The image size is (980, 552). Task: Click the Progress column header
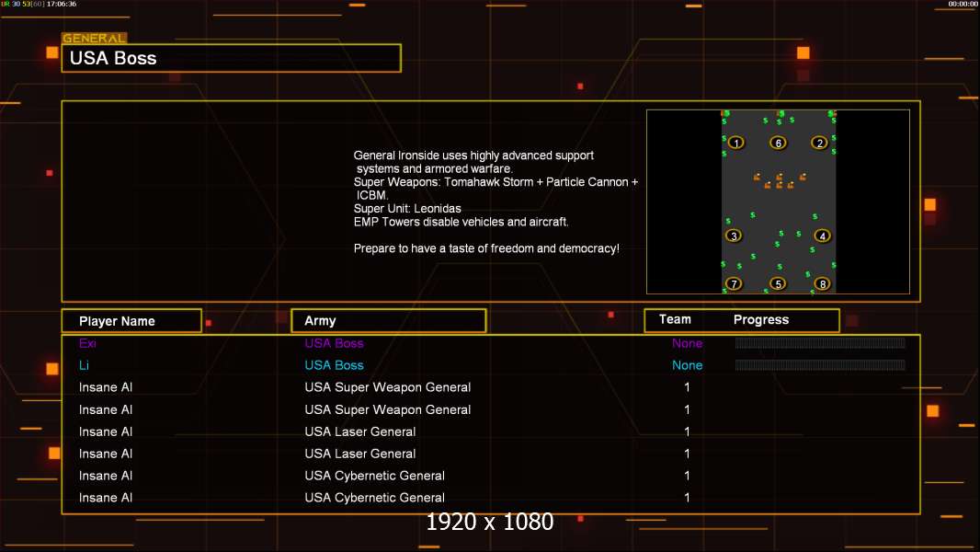coord(760,319)
